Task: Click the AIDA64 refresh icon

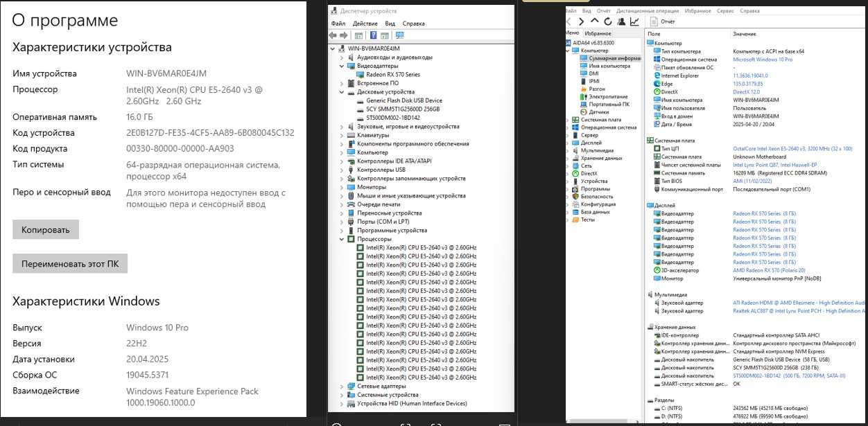Action: click(608, 22)
